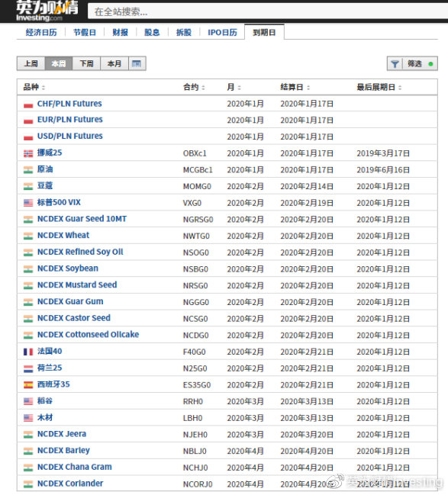Open the USD/PLN Futures link

69,136
